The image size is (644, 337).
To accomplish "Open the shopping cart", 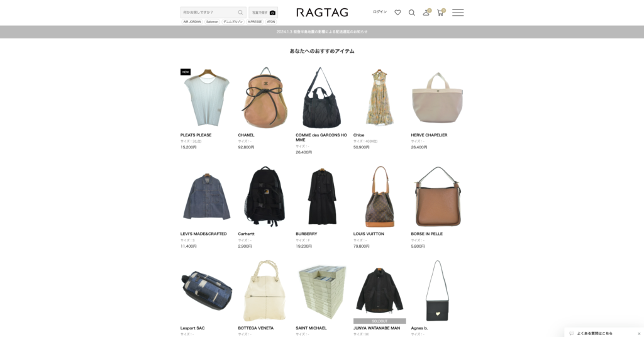I will pyautogui.click(x=441, y=13).
